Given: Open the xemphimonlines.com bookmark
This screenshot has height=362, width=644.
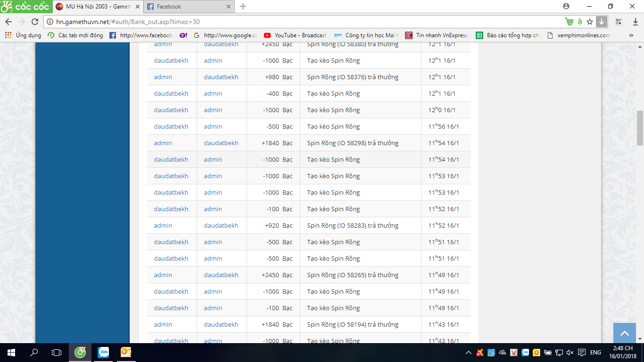Looking at the screenshot, I should click(x=578, y=35).
